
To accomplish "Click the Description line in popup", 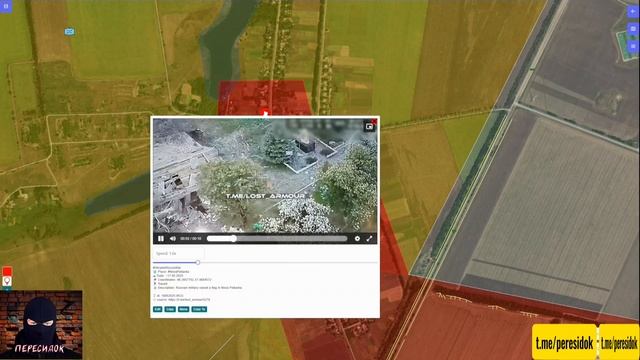I will 198,288.
